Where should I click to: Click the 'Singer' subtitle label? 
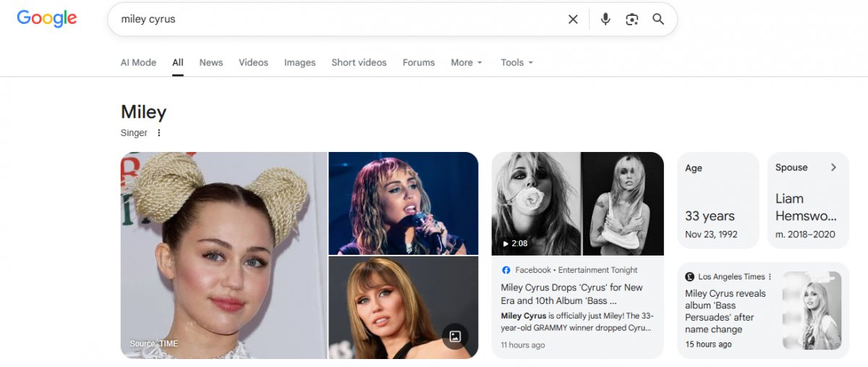click(x=134, y=133)
